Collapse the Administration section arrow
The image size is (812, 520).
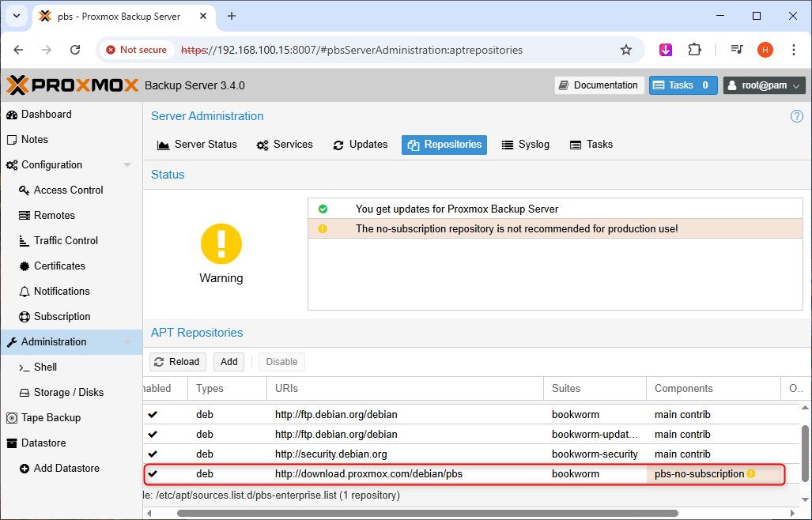[127, 342]
